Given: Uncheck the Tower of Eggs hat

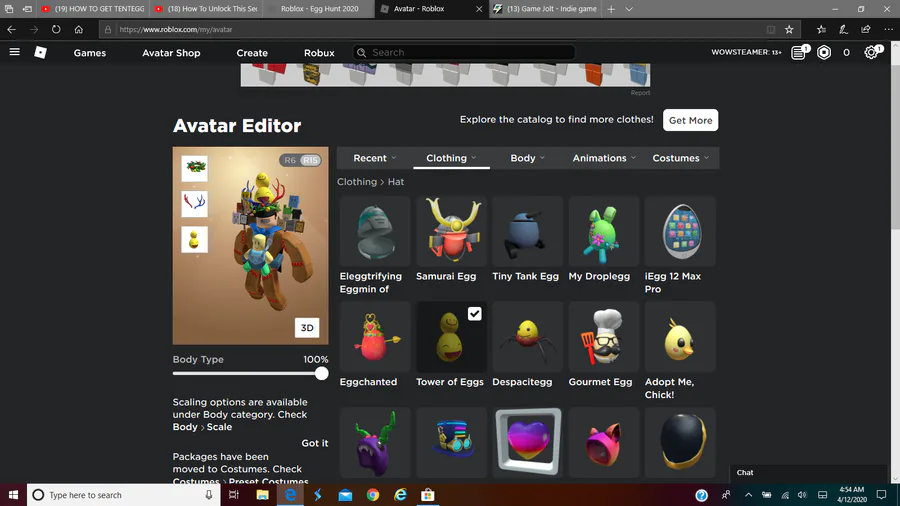Looking at the screenshot, I should click(474, 314).
